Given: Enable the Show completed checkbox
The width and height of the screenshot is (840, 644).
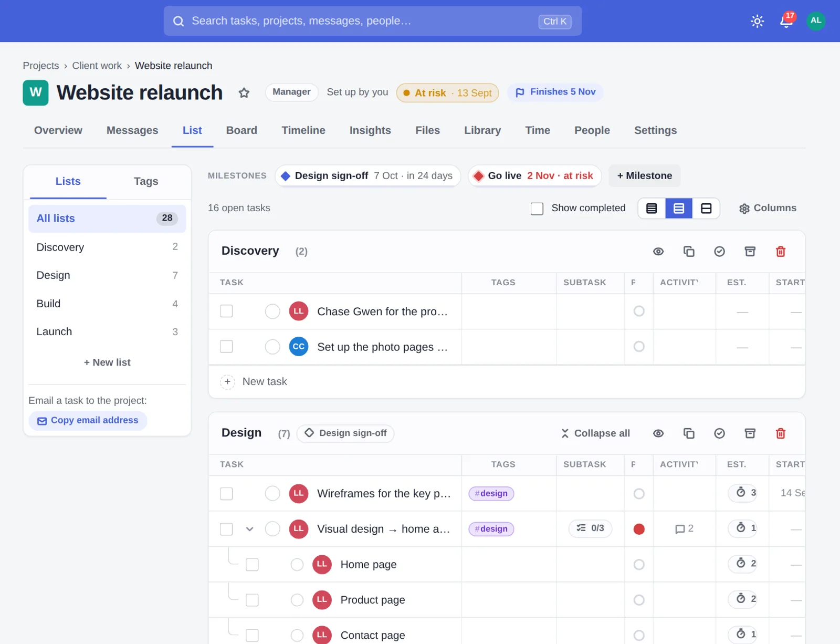Looking at the screenshot, I should [x=537, y=209].
